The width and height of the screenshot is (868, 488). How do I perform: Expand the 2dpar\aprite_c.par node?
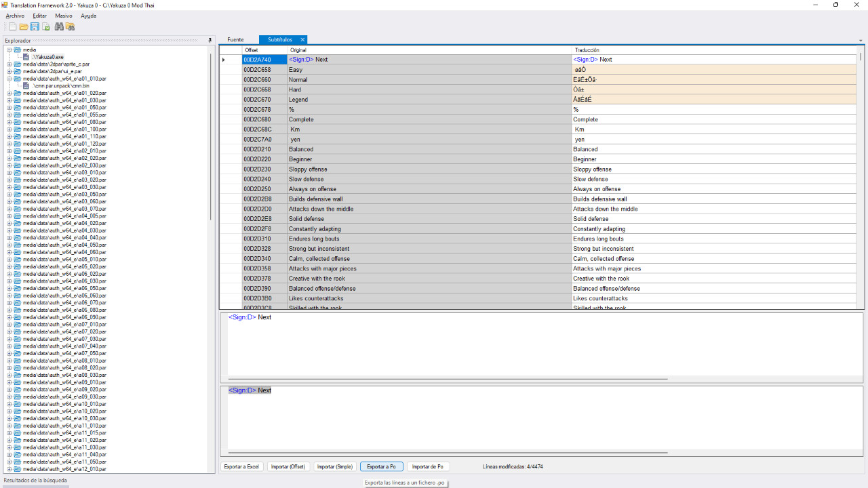[x=9, y=64]
